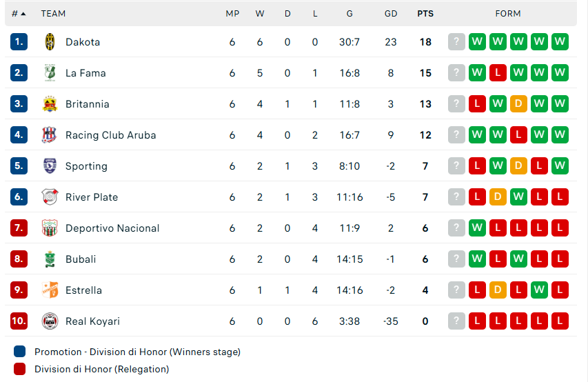Click the Real Koyari club crest
The width and height of the screenshot is (588, 382).
click(x=50, y=321)
